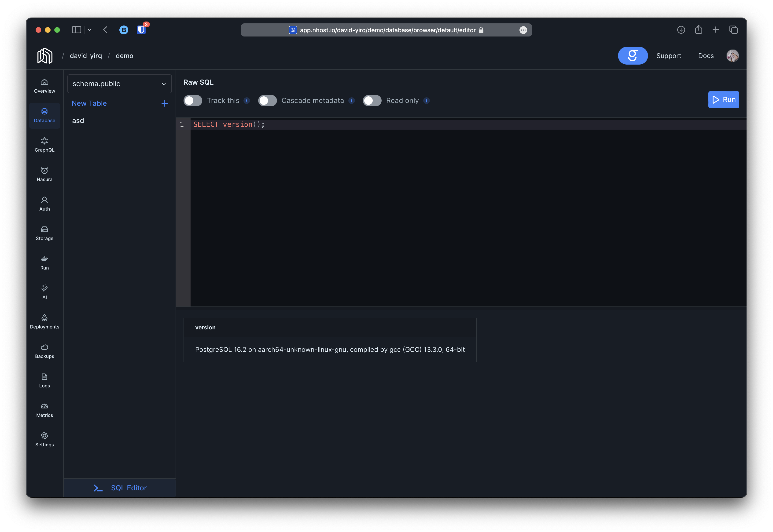Open the Docs link
Image resolution: width=773 pixels, height=532 pixels.
click(706, 56)
